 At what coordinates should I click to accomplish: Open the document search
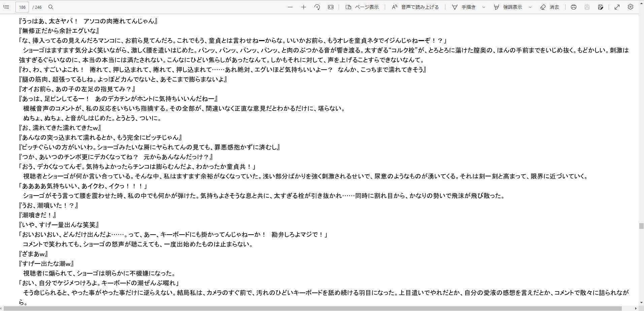[50, 7]
